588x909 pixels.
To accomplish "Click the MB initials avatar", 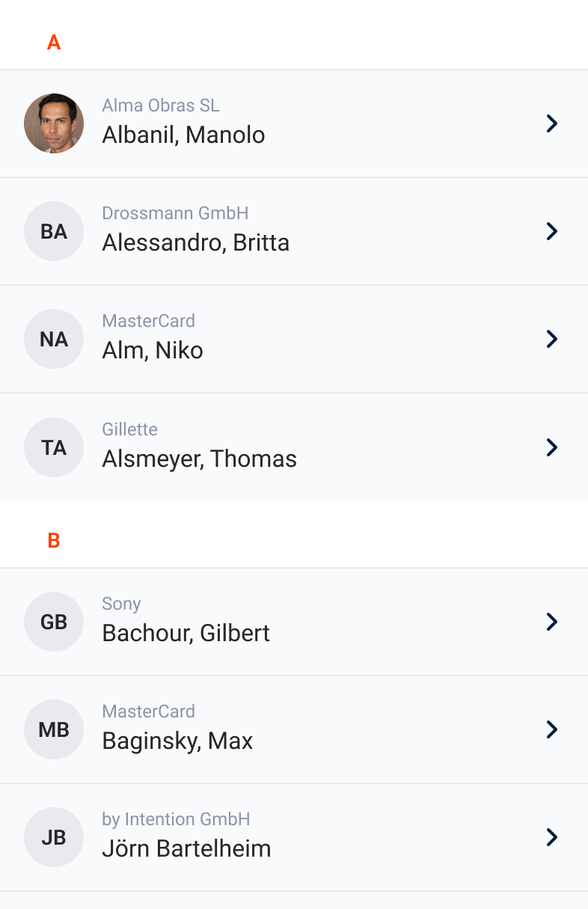I will click(54, 729).
